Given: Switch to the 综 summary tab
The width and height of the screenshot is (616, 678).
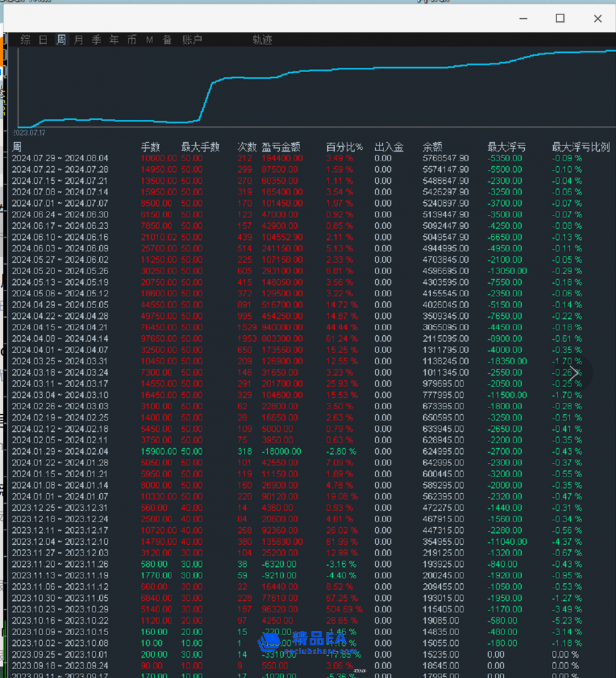Looking at the screenshot, I should coord(25,40).
